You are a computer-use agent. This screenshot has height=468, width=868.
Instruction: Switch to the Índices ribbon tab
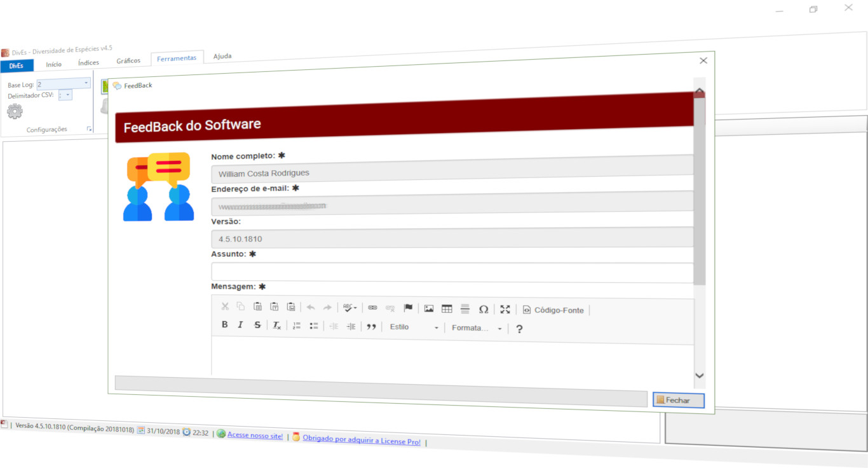[88, 62]
